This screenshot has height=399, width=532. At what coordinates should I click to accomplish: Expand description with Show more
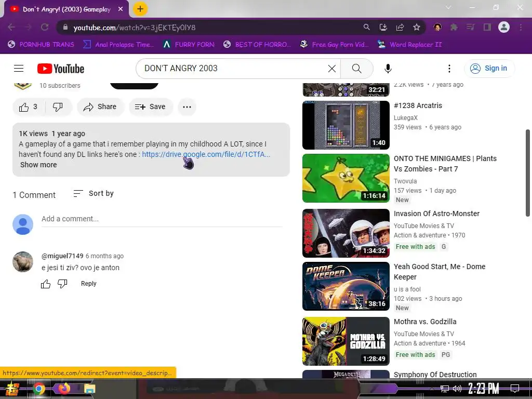pyautogui.click(x=38, y=165)
